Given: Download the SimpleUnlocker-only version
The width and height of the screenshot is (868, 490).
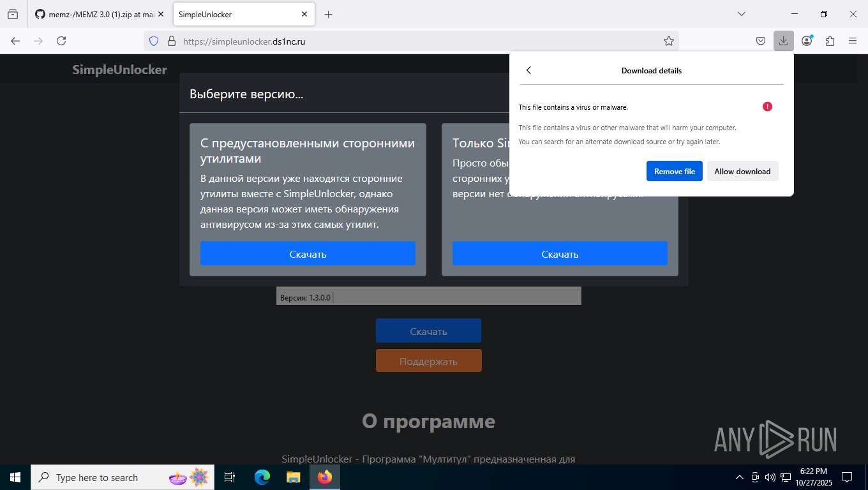Looking at the screenshot, I should point(560,254).
